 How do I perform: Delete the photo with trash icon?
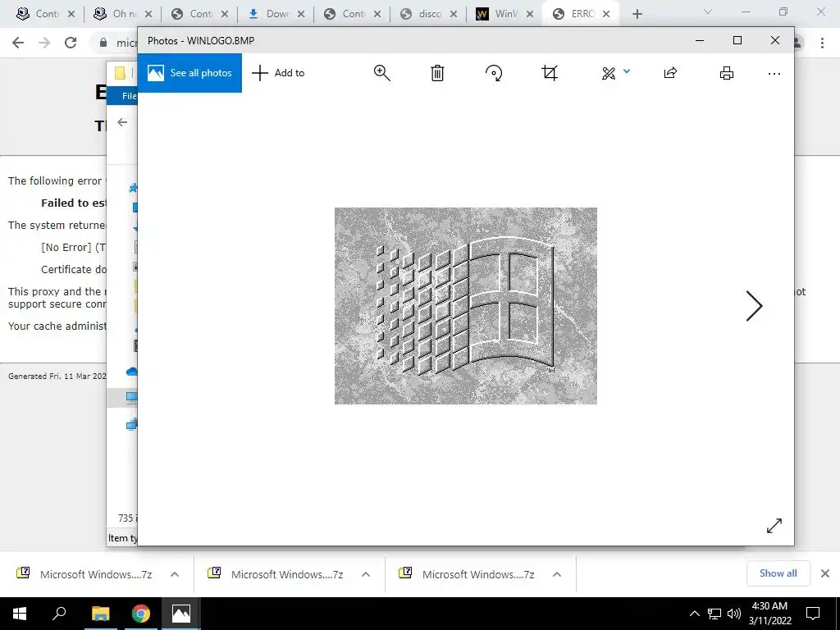click(438, 73)
